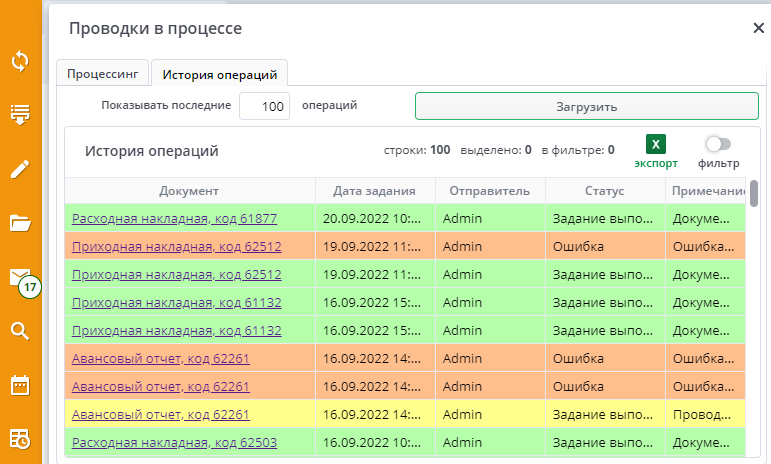Click the magnifier search sidebar icon
771x464 pixels.
[20, 331]
